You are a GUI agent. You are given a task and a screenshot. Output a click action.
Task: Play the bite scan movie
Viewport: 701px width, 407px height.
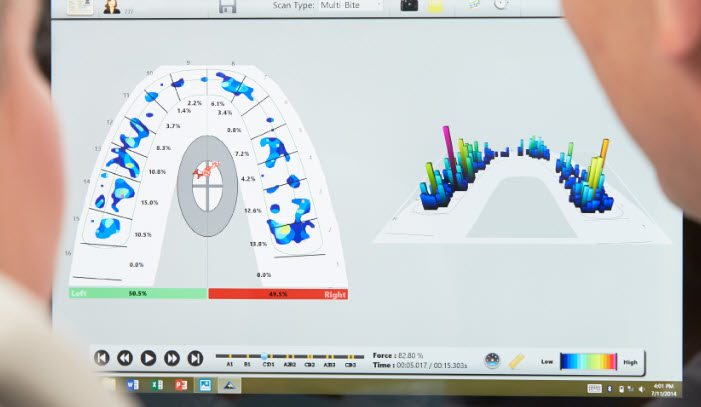[148, 358]
